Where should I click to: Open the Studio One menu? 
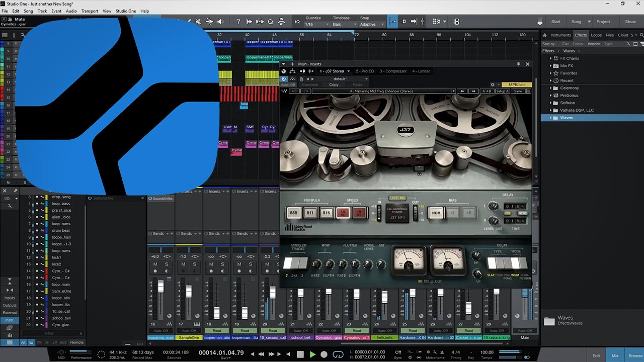click(125, 11)
